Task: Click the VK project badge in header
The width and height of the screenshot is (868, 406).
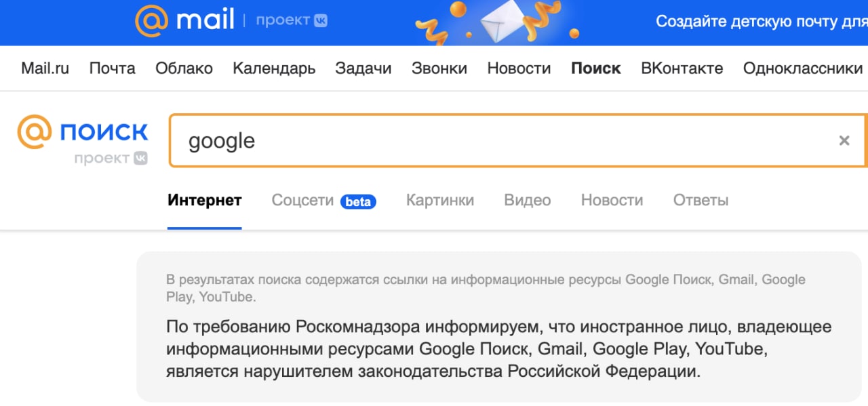Action: point(292,21)
